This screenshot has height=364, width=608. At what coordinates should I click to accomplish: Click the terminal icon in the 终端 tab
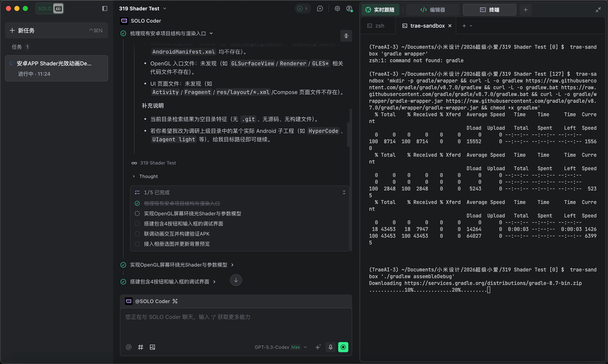click(x=483, y=9)
